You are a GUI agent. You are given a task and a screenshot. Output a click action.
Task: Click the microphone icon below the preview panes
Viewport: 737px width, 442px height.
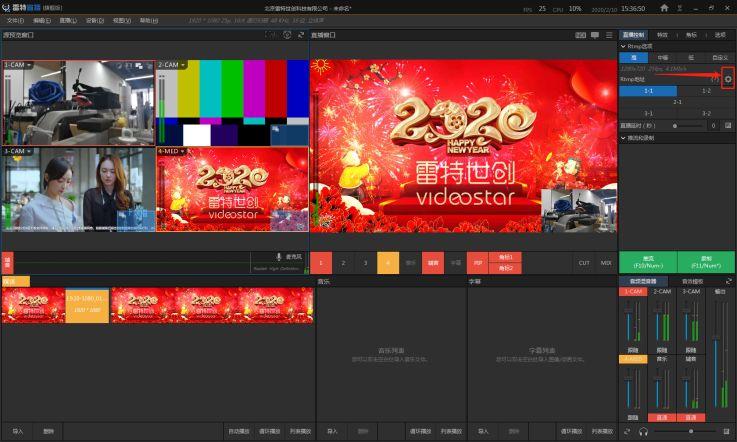pyautogui.click(x=279, y=257)
